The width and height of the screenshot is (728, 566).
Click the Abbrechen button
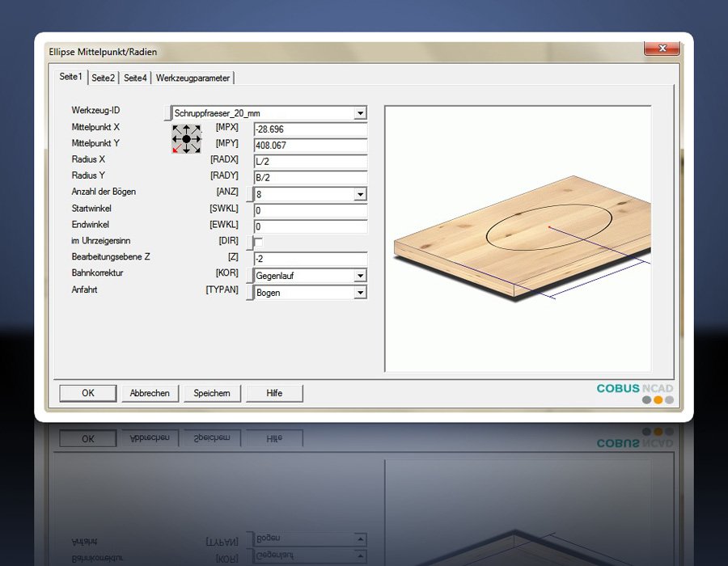pyautogui.click(x=150, y=393)
